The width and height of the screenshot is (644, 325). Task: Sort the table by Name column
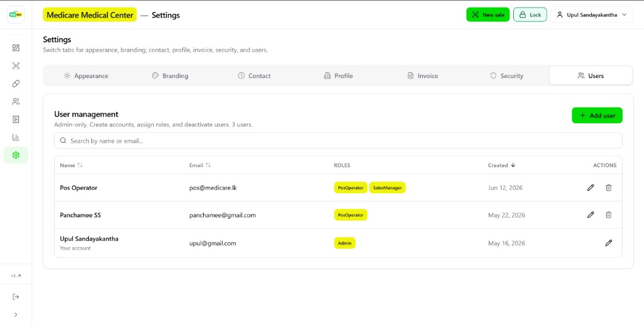pos(71,165)
